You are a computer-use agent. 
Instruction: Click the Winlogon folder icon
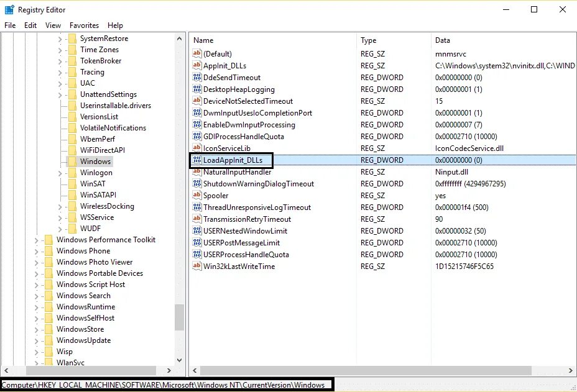73,173
